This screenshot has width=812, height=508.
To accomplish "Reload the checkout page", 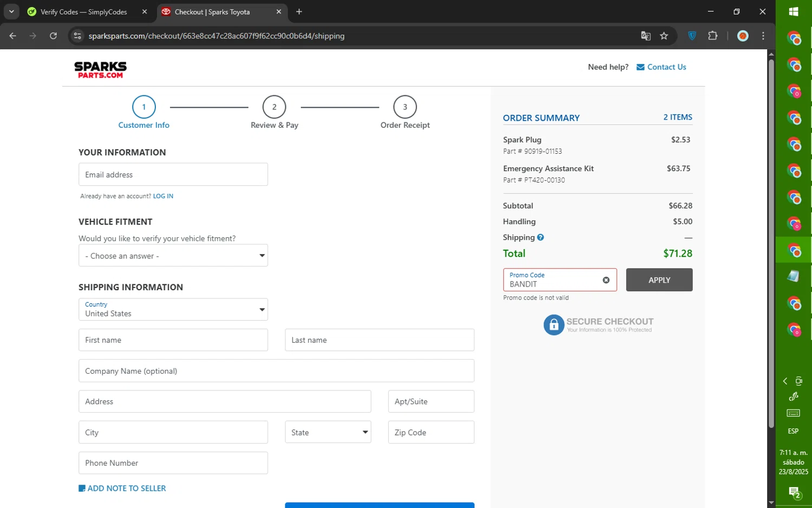I will point(53,36).
